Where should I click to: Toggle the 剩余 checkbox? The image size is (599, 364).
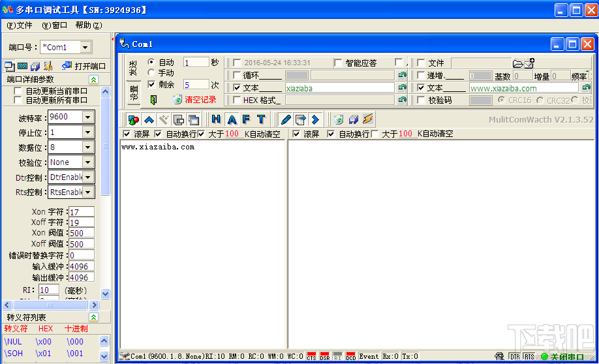coord(151,84)
